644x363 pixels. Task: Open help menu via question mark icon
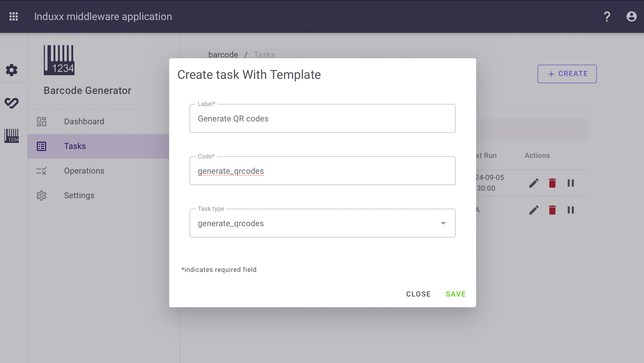click(x=606, y=16)
